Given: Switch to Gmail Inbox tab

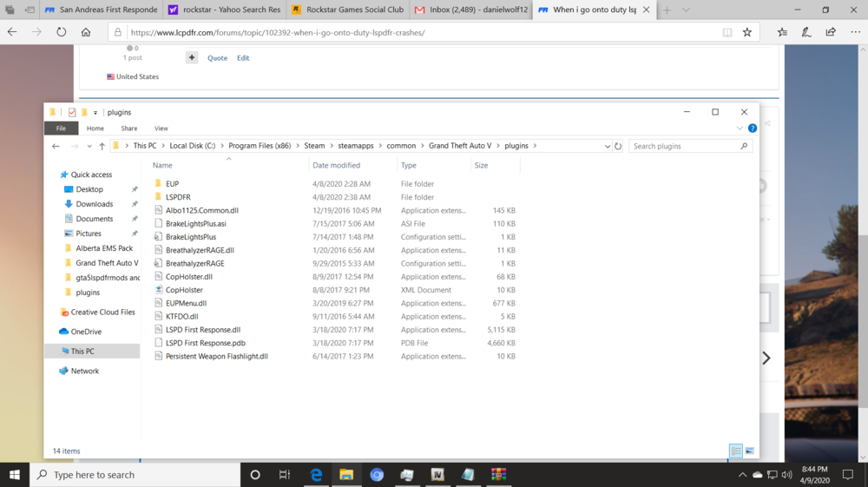Looking at the screenshot, I should tap(471, 10).
